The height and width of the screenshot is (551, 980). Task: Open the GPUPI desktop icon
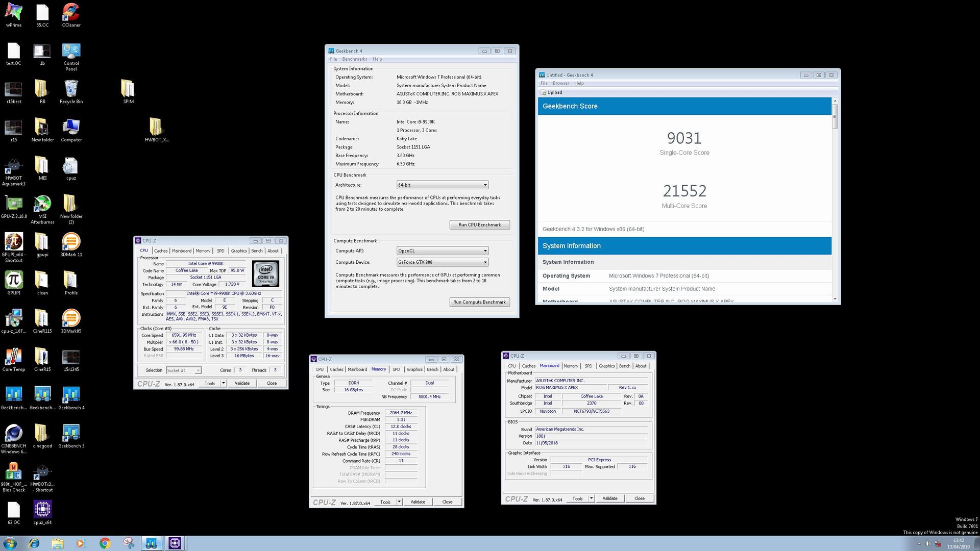(14, 283)
